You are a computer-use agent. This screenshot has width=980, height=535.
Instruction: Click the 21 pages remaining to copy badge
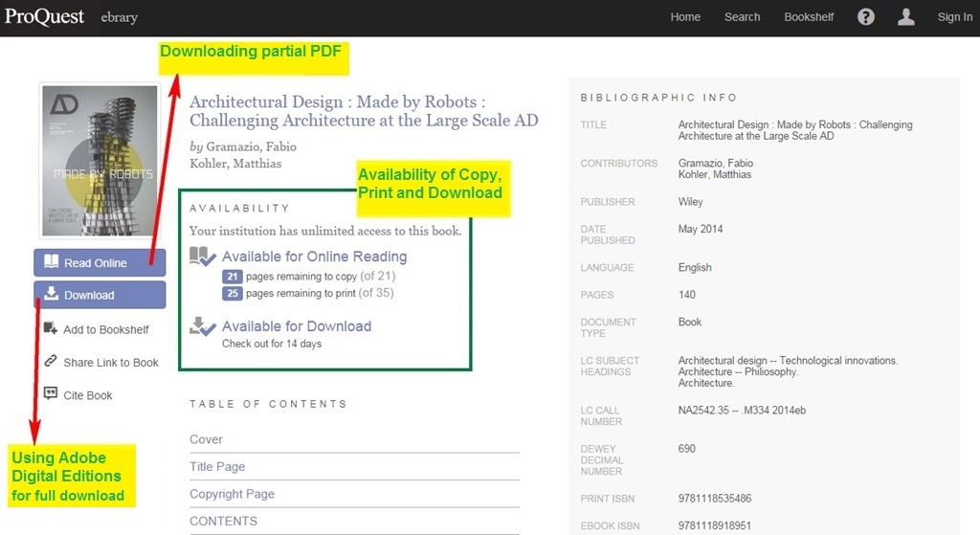tap(232, 277)
